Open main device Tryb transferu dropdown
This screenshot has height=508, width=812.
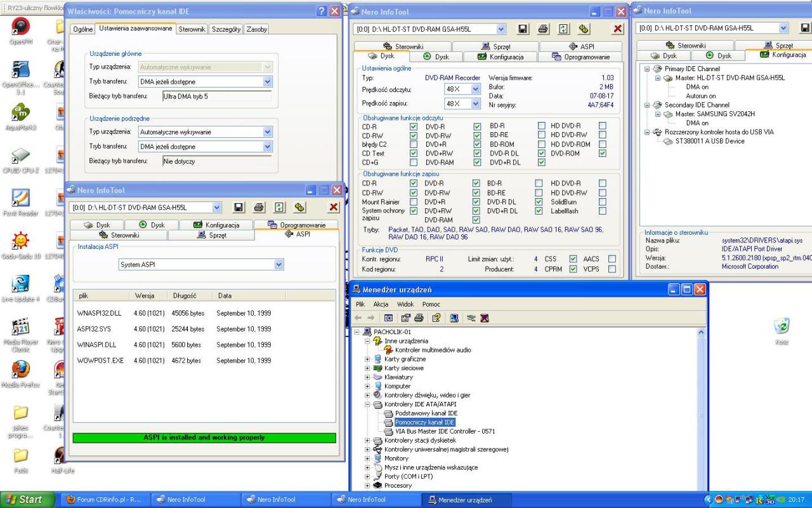267,82
